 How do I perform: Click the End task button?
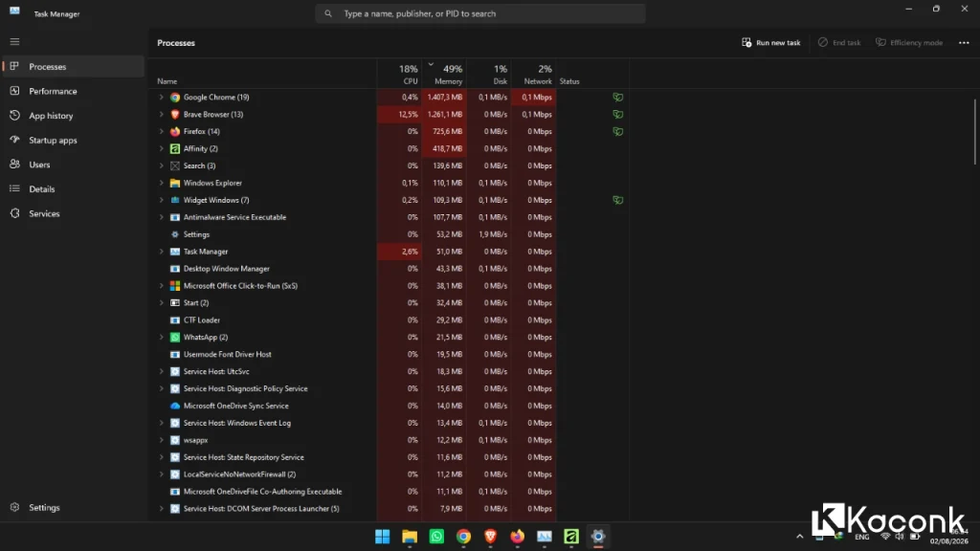coord(839,42)
